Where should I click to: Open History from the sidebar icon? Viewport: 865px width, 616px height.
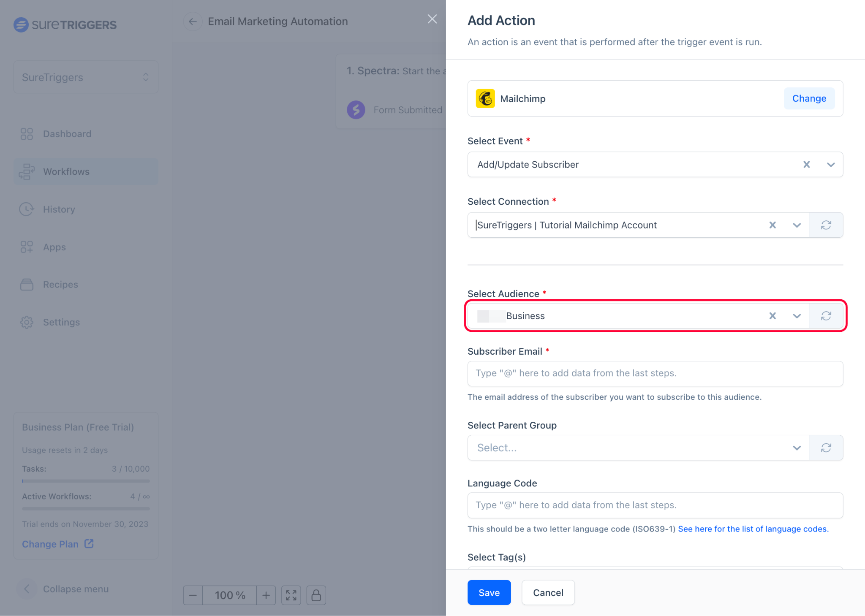[x=27, y=209]
